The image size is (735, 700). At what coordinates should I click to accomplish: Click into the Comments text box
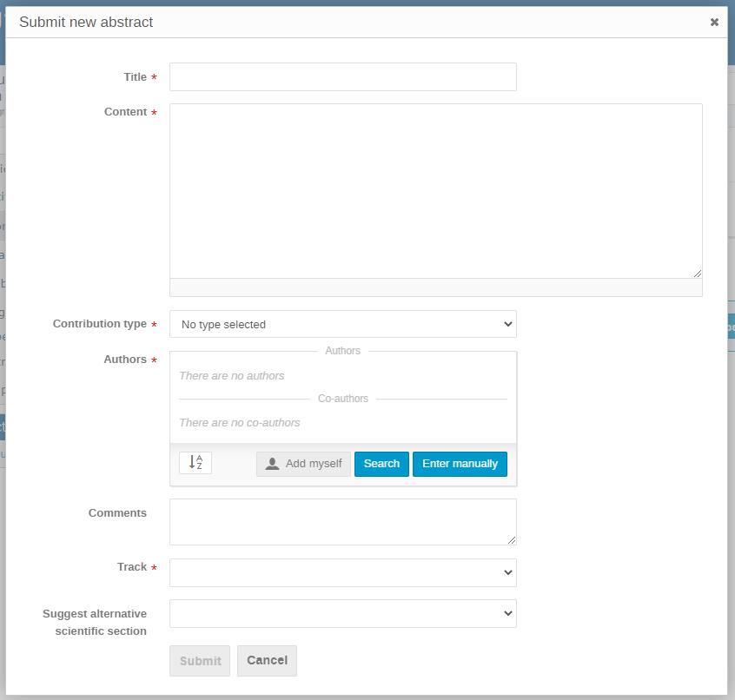(342, 521)
